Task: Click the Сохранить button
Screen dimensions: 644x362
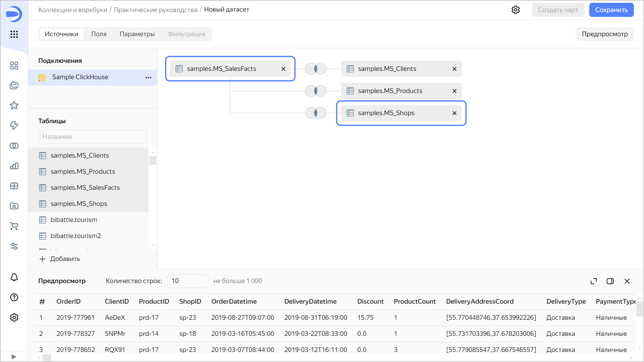Action: [x=611, y=10]
